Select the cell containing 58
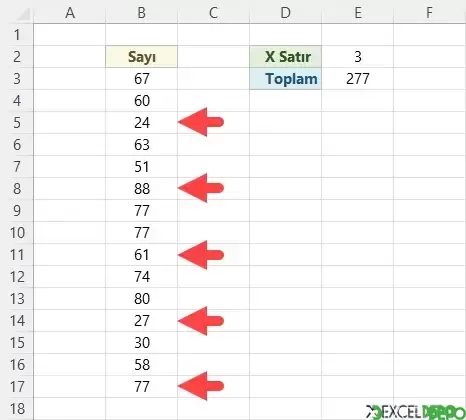This screenshot has width=466, height=420. point(142,365)
